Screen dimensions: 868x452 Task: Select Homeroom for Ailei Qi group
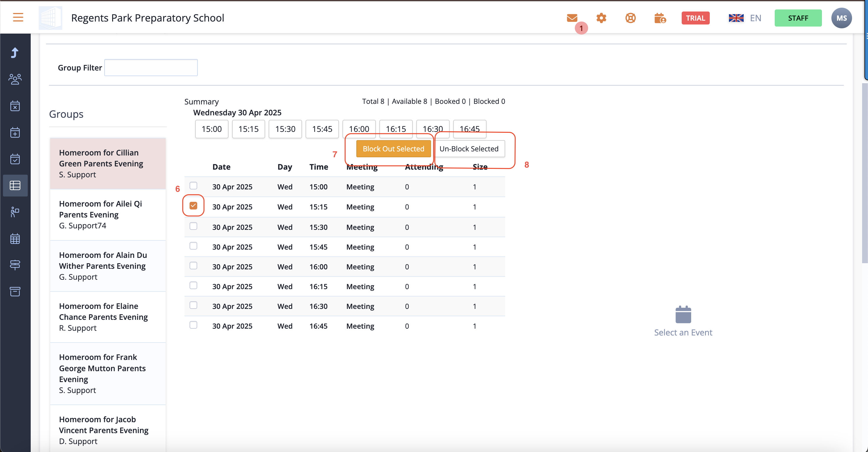point(108,214)
